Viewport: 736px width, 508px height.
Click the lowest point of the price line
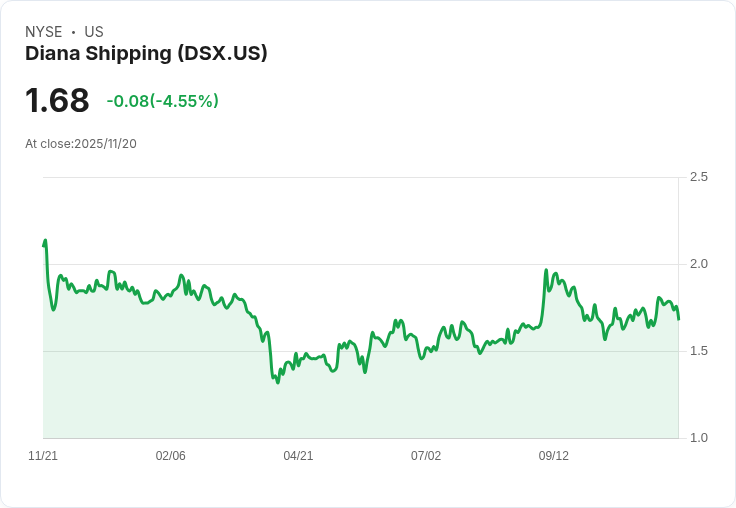278,383
